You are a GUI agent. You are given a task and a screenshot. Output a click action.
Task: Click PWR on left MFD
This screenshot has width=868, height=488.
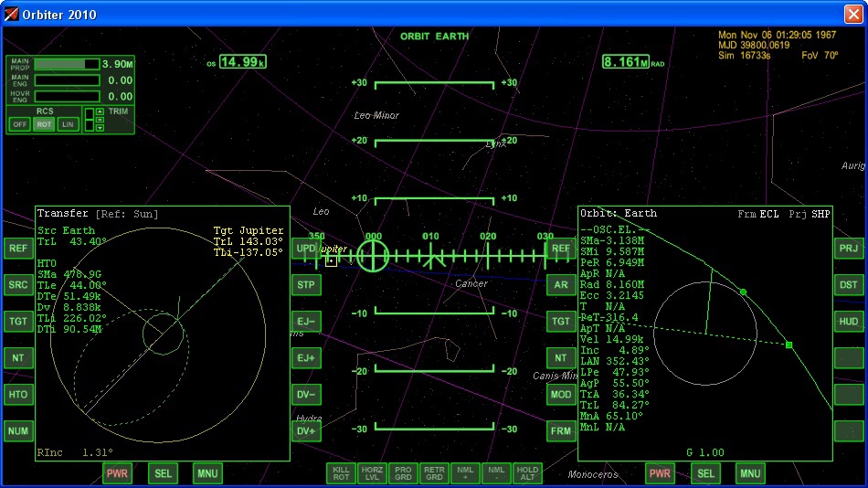[x=117, y=473]
